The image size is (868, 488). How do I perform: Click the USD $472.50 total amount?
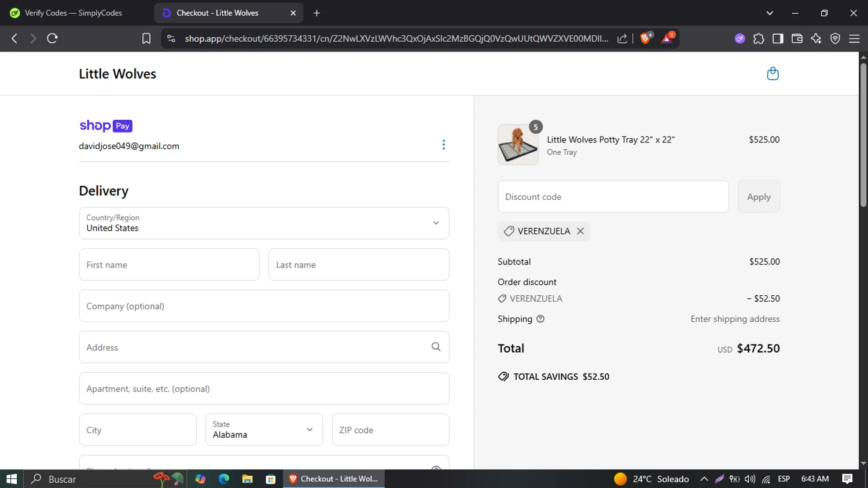(x=749, y=348)
